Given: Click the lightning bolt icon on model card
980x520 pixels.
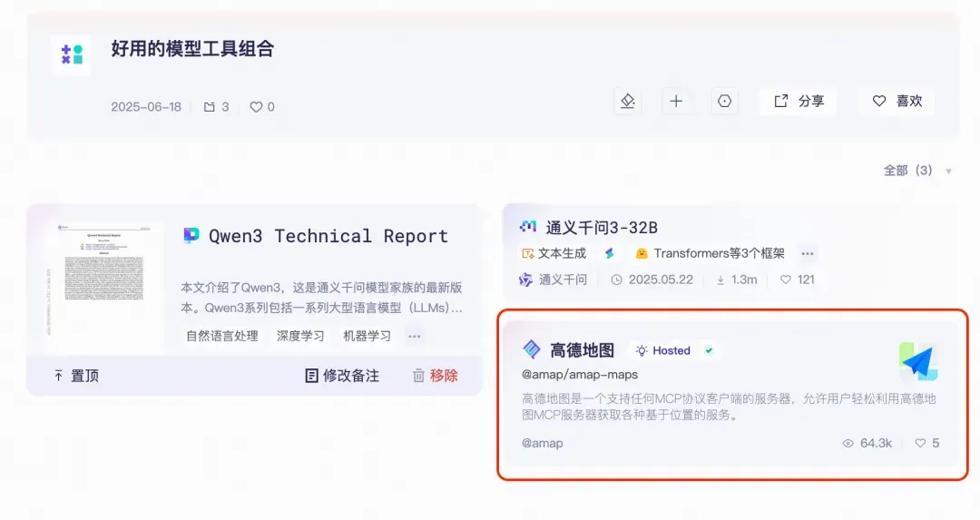Looking at the screenshot, I should 610,253.
